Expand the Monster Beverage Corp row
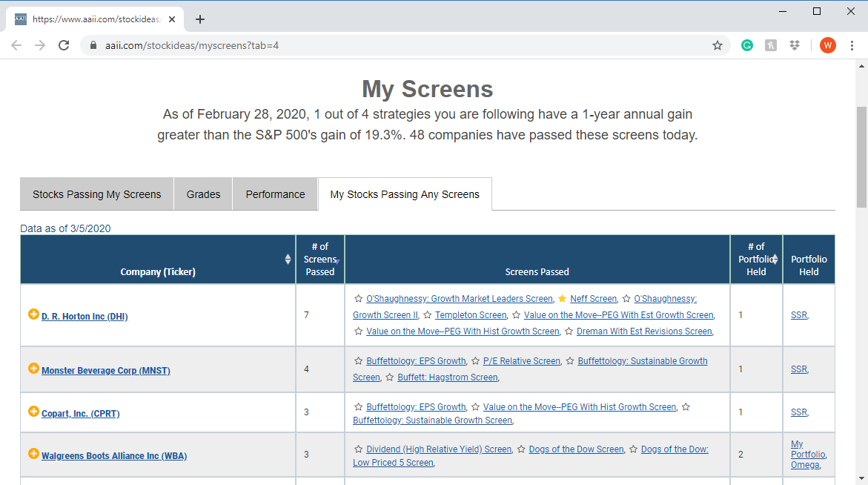This screenshot has height=485, width=868. pyautogui.click(x=33, y=369)
